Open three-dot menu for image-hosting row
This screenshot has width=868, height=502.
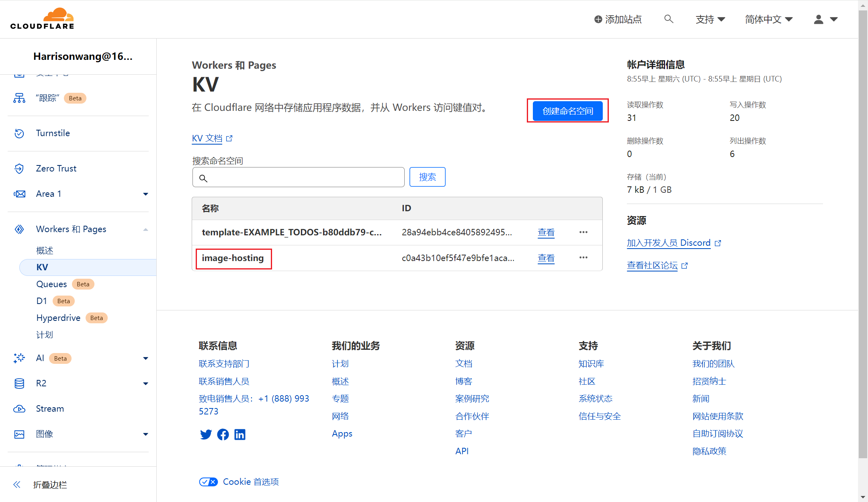[583, 258]
